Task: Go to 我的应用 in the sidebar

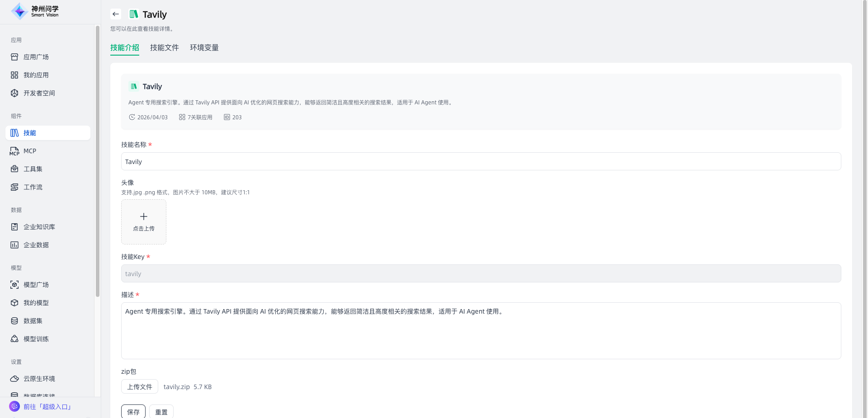Action: click(48, 75)
